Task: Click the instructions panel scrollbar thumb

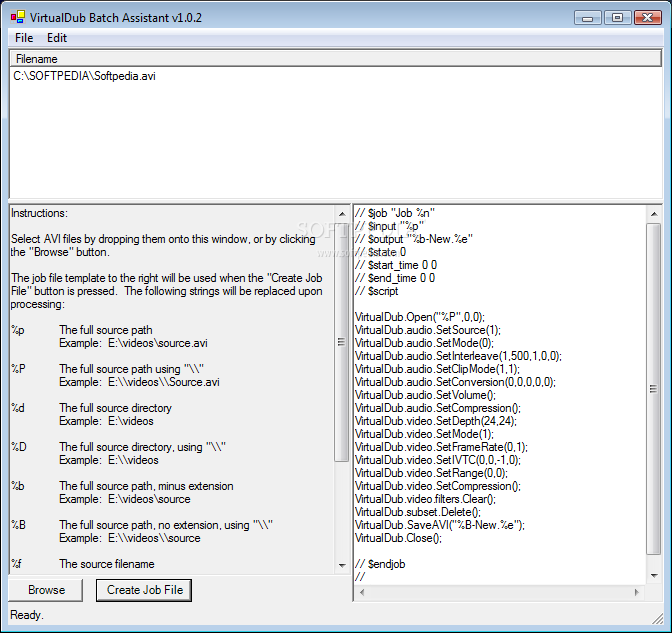Action: tap(342, 342)
